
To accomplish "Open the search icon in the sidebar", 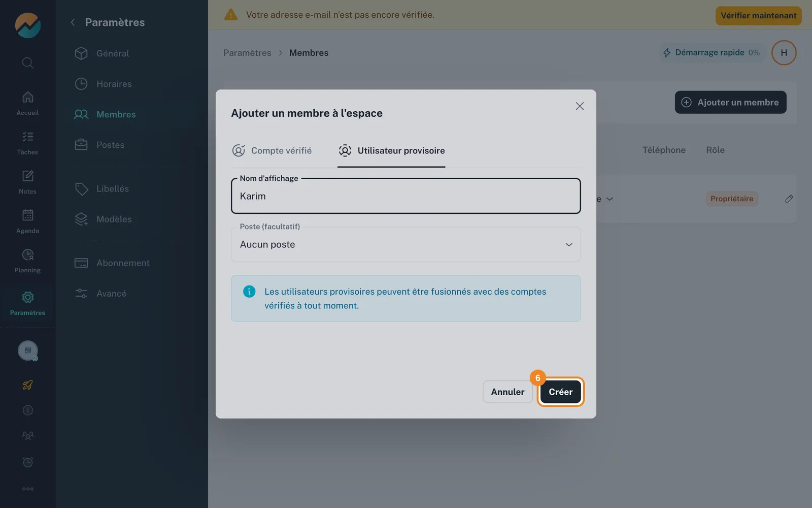I will tap(28, 62).
